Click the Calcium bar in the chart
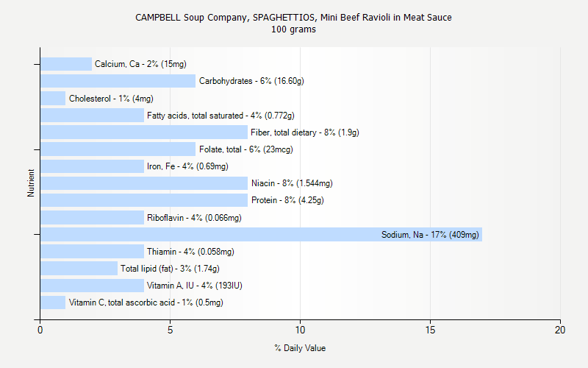Viewport: 588px width, 368px height. [x=66, y=64]
